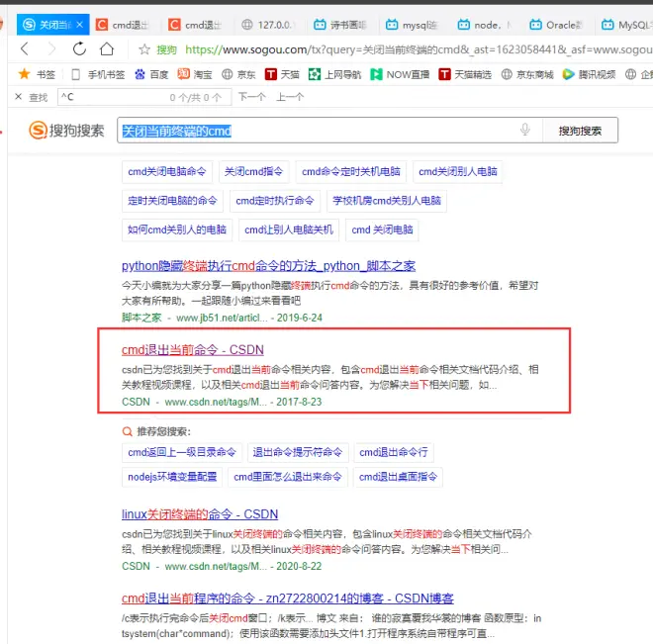Click the browser forward arrow
The width and height of the screenshot is (653, 644).
(51, 49)
